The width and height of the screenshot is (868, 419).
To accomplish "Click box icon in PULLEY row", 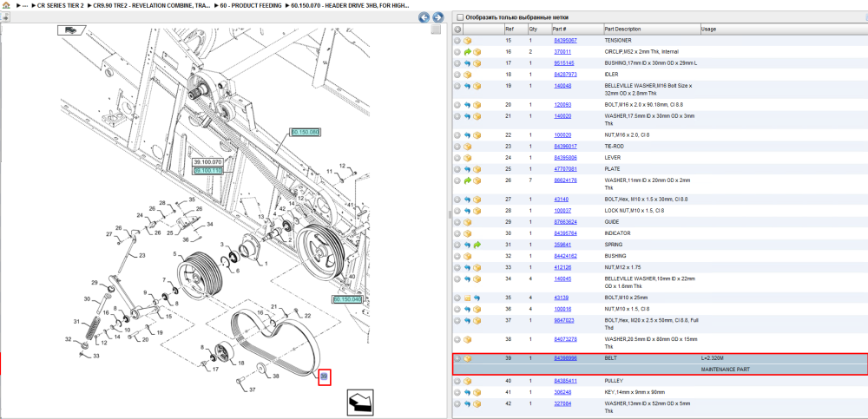I will [468, 382].
